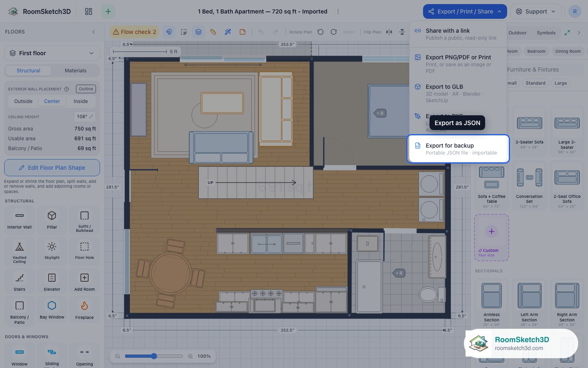Image resolution: width=588 pixels, height=368 pixels.
Task: Open the Support dropdown
Action: click(x=536, y=11)
